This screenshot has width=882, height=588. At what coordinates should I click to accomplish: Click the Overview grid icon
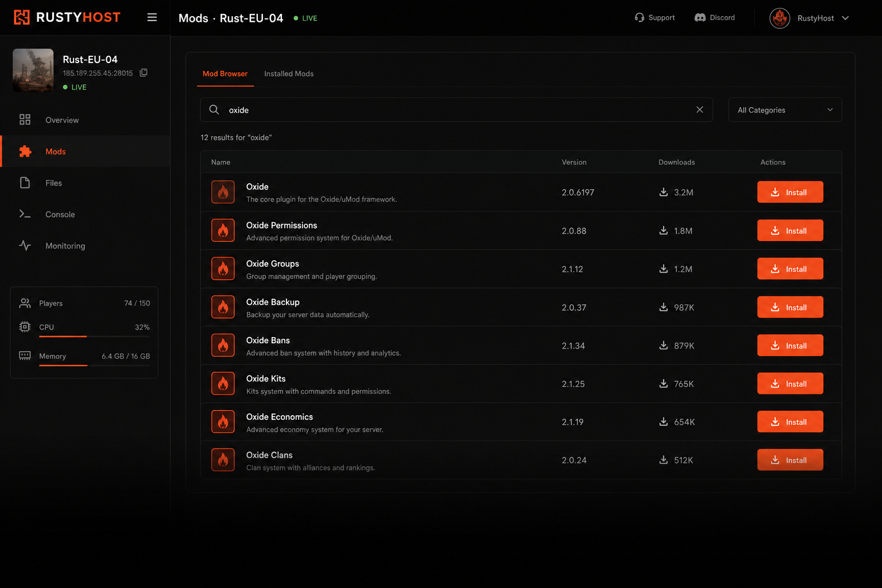(25, 119)
